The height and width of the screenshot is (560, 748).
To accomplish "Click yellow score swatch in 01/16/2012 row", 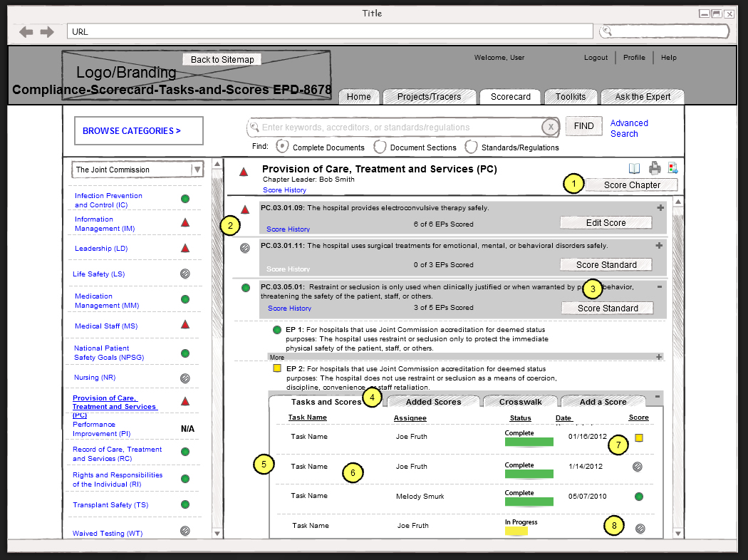I will pos(639,437).
